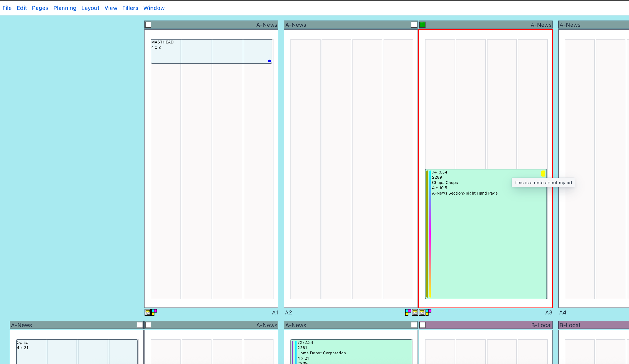The height and width of the screenshot is (364, 629).
Task: Click green columns icon in A3 header
Action: (422, 25)
